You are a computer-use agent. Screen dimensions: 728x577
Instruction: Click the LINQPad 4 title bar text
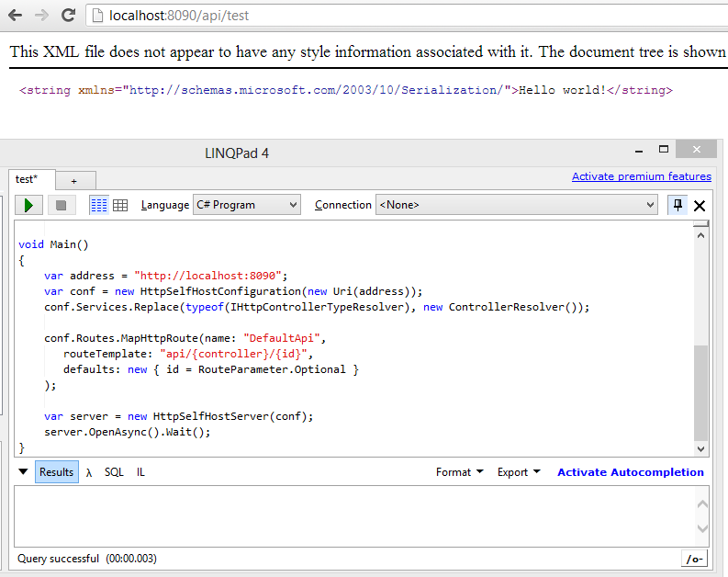[237, 153]
